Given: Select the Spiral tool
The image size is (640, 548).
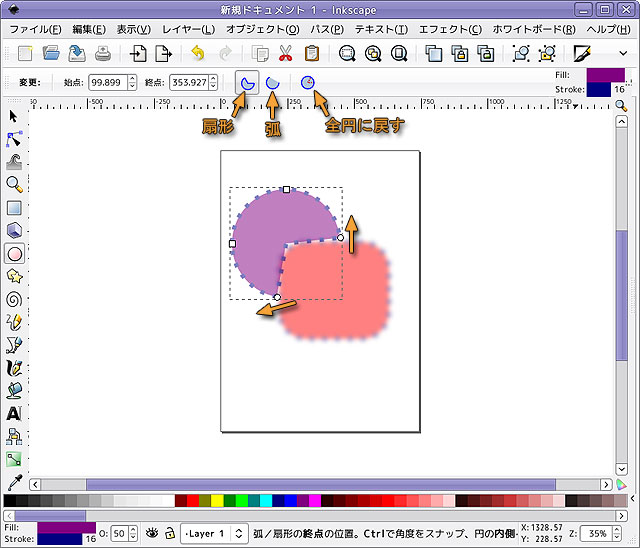Looking at the screenshot, I should 14,299.
